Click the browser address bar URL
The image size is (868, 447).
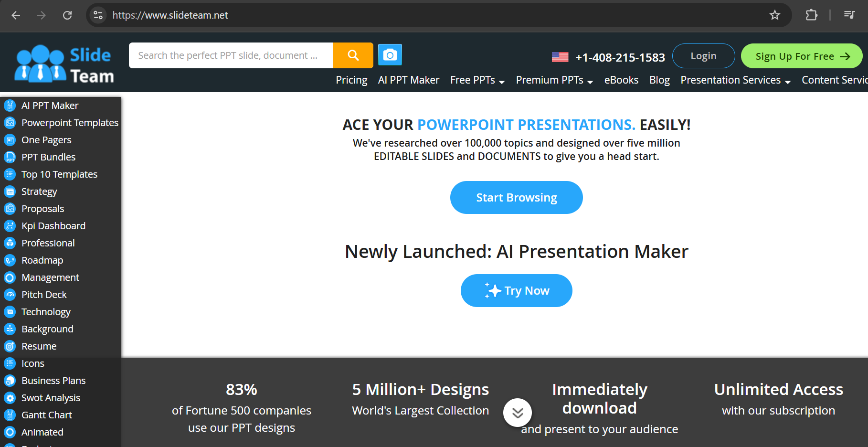170,15
